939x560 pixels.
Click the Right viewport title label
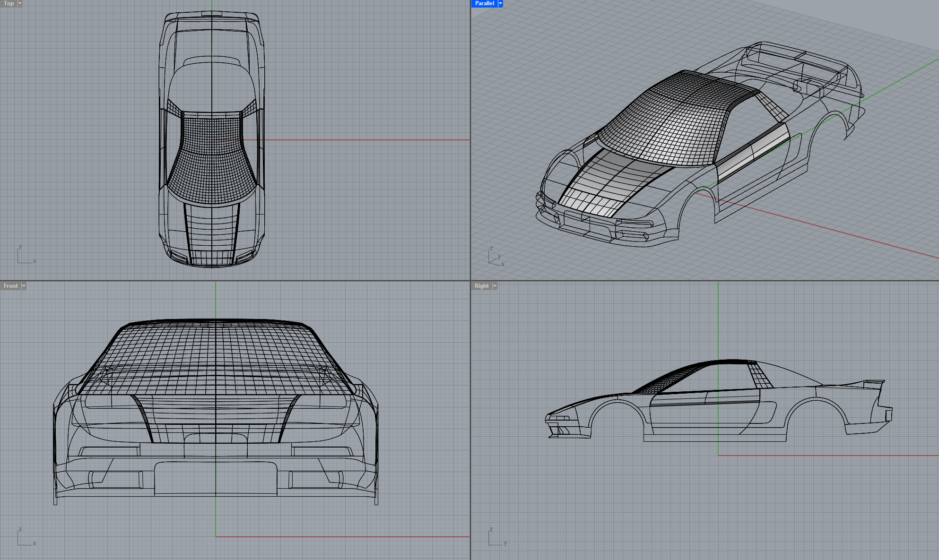(x=481, y=286)
